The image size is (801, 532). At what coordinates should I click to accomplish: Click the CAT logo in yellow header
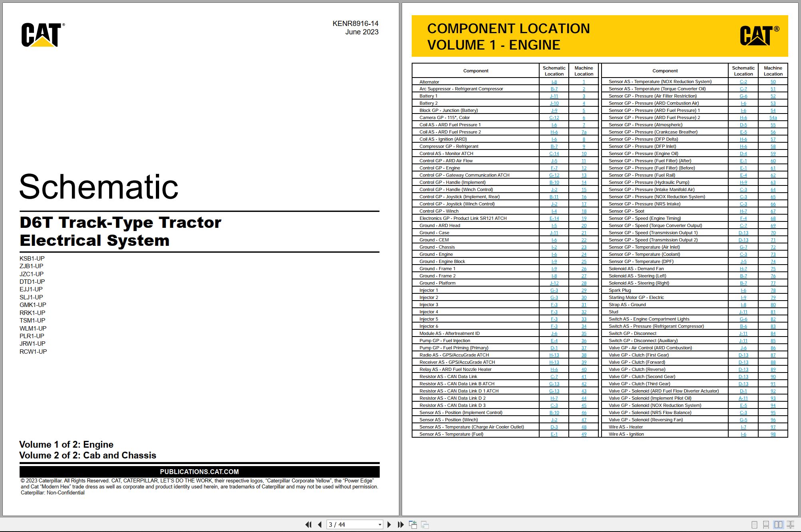pyautogui.click(x=759, y=35)
